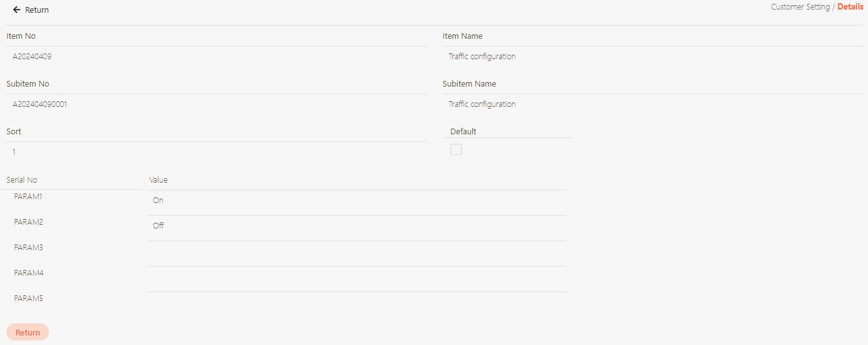Image resolution: width=868 pixels, height=345 pixels.
Task: Click the PARAM1 serial number label
Action: (x=28, y=197)
